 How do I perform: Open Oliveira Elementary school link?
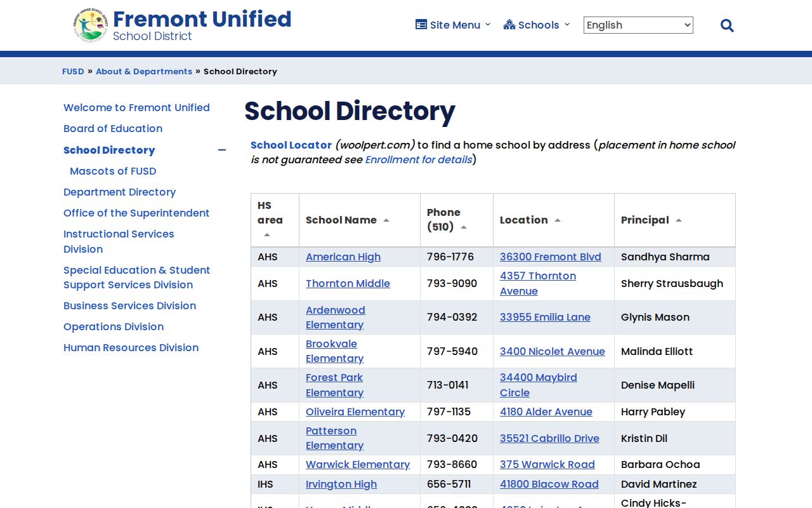coord(355,411)
